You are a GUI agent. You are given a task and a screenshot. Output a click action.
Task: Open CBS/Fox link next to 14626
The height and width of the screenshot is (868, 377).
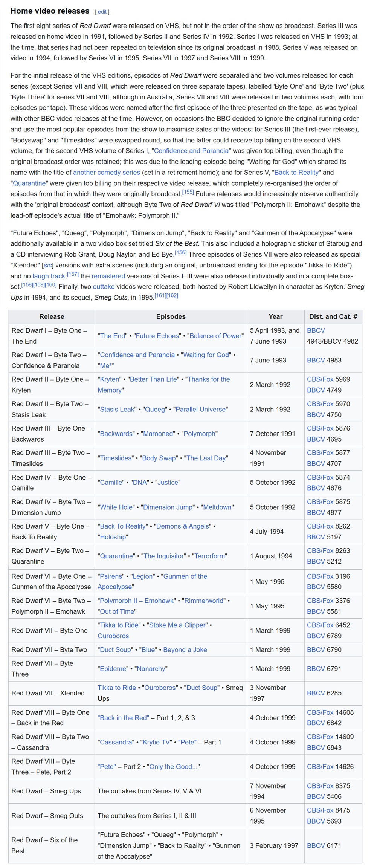(320, 767)
